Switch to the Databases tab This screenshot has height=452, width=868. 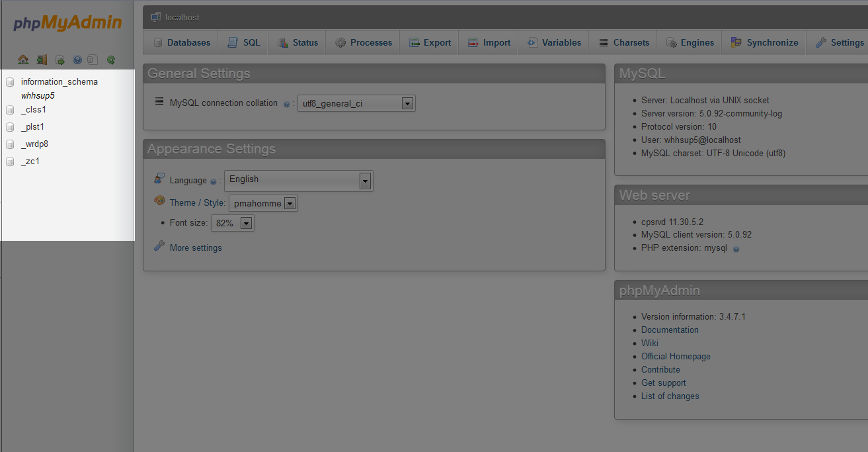(x=182, y=42)
